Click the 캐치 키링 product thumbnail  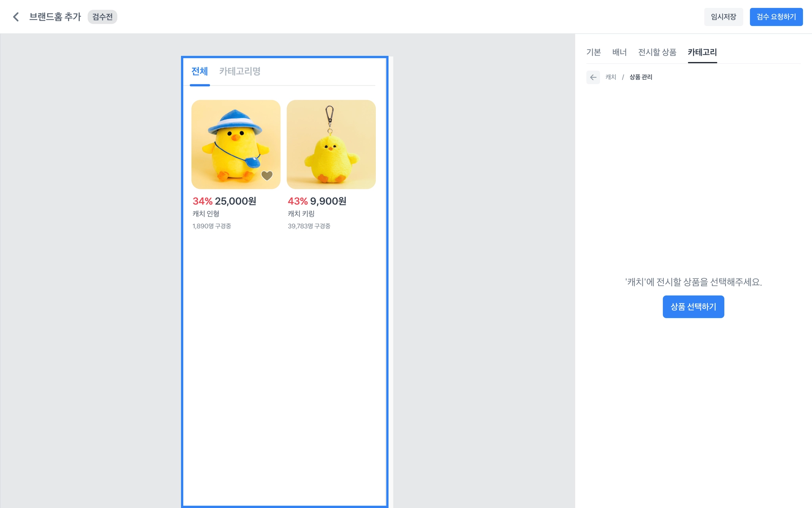(x=331, y=144)
